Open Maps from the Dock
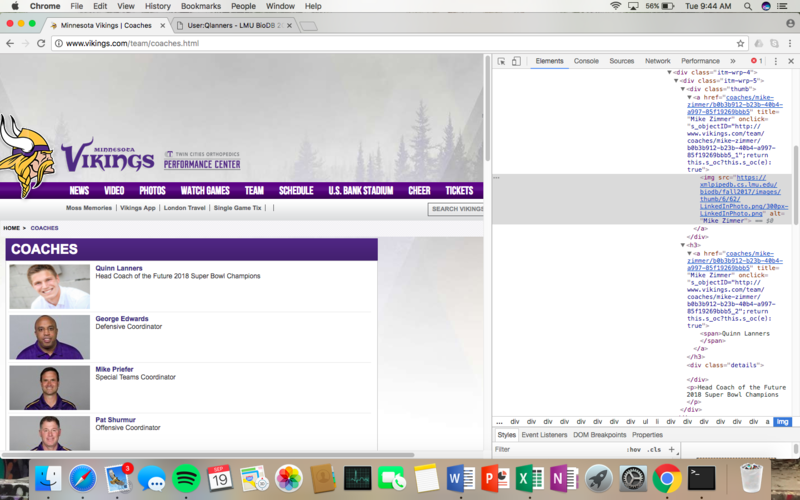Viewport: 800px width, 500px height. [x=254, y=479]
